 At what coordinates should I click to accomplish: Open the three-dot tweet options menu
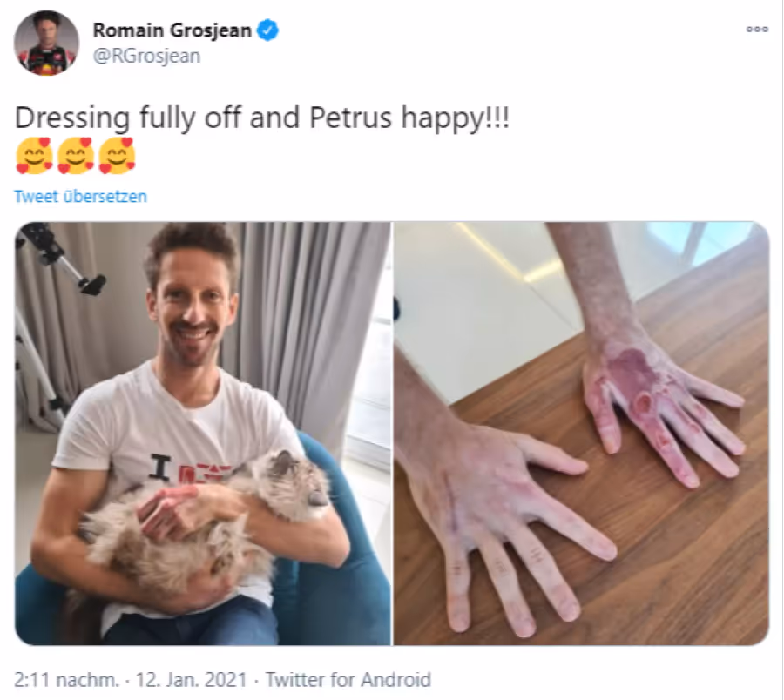757,30
